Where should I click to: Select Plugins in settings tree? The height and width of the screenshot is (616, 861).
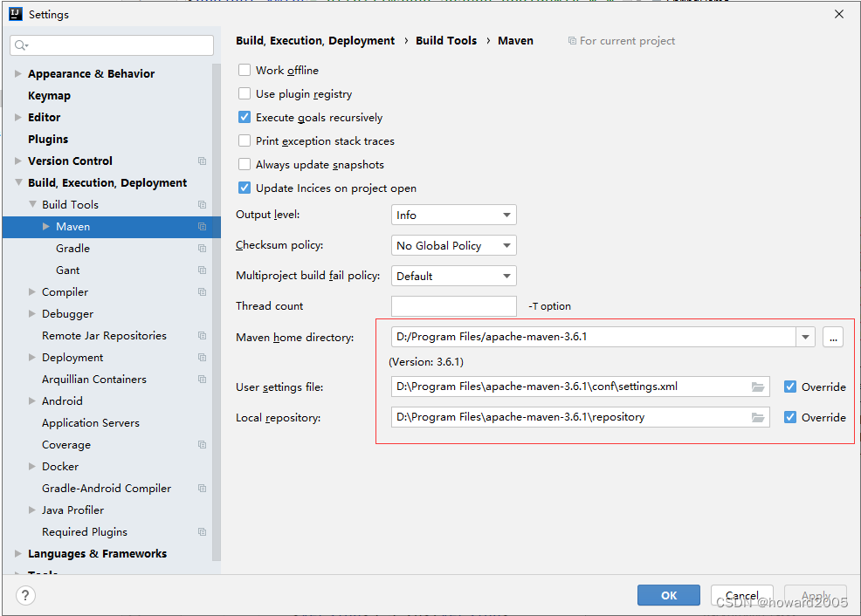(x=48, y=139)
